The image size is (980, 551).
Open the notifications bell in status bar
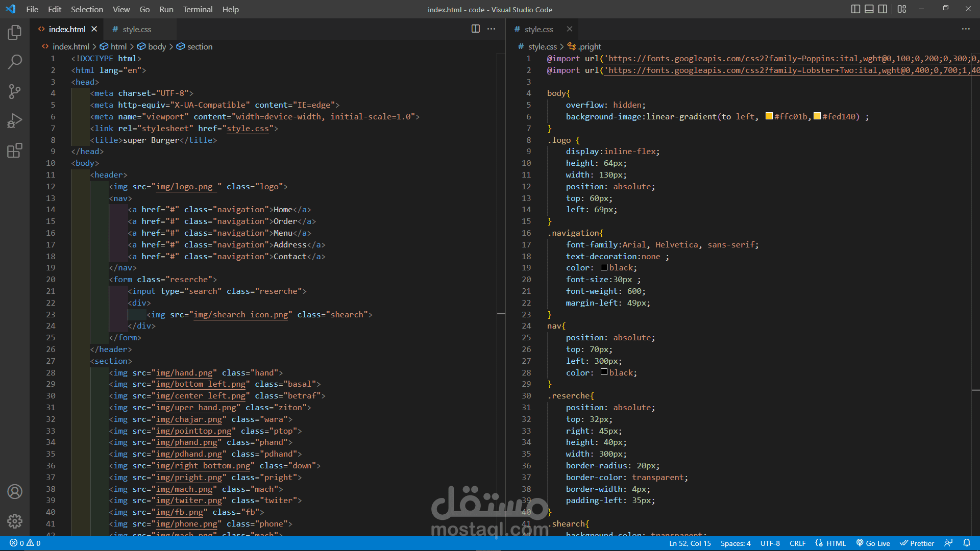(x=966, y=543)
